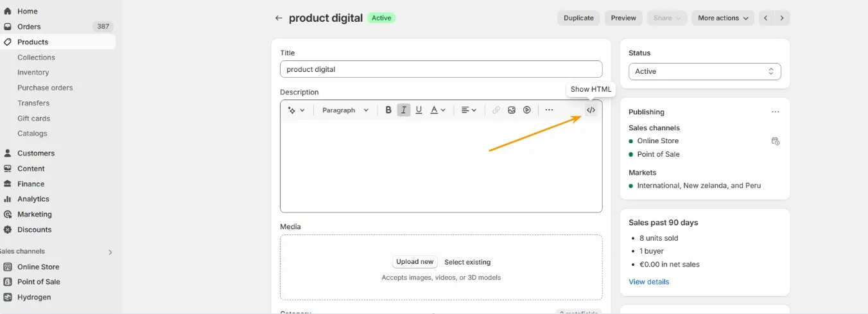Go to next product chevron
The image size is (868, 314).
(x=782, y=18)
